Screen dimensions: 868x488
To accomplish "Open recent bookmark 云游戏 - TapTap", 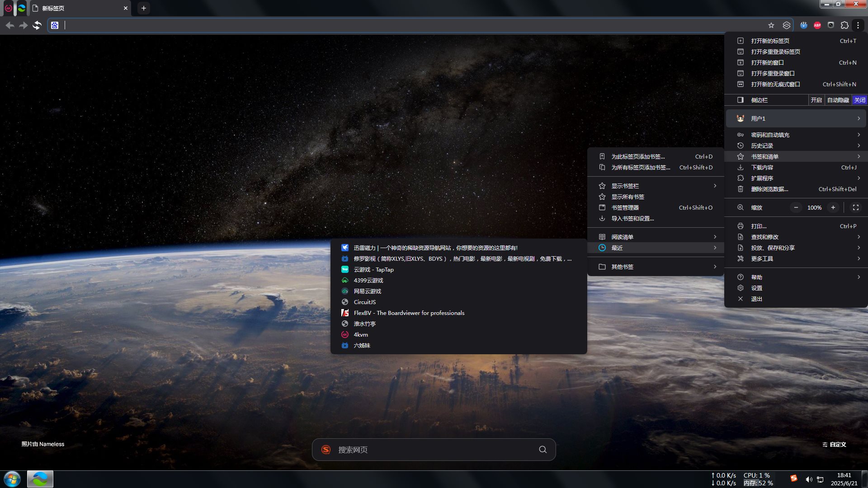I will [459, 270].
